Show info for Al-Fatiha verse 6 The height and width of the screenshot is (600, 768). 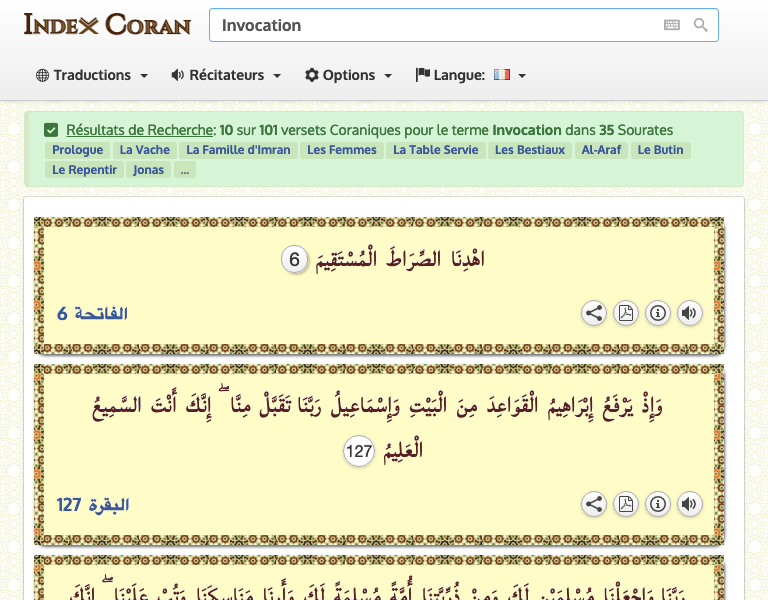[x=658, y=313]
